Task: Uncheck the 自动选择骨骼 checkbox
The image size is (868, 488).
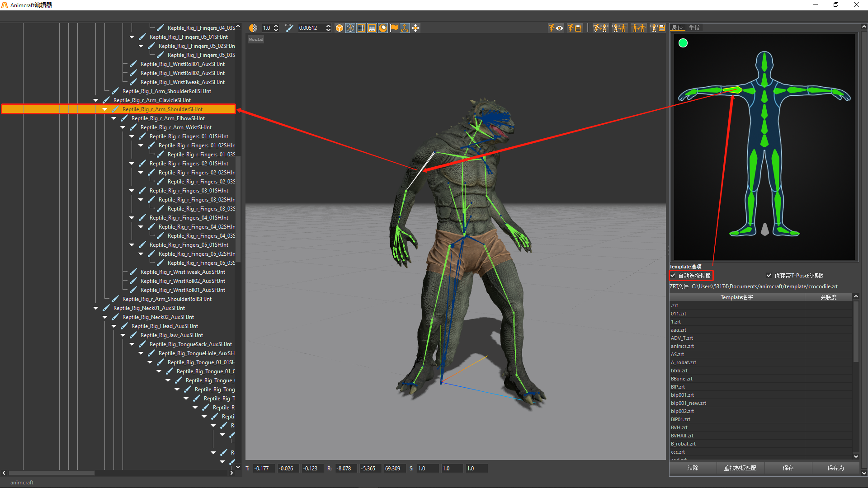Action: tap(673, 275)
